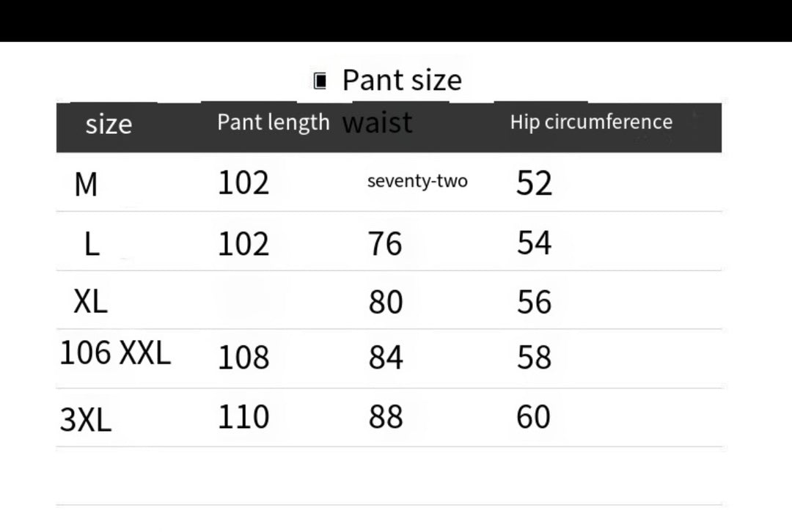The image size is (792, 532).
Task: Click waist value 76 in the L row
Action: pos(385,243)
